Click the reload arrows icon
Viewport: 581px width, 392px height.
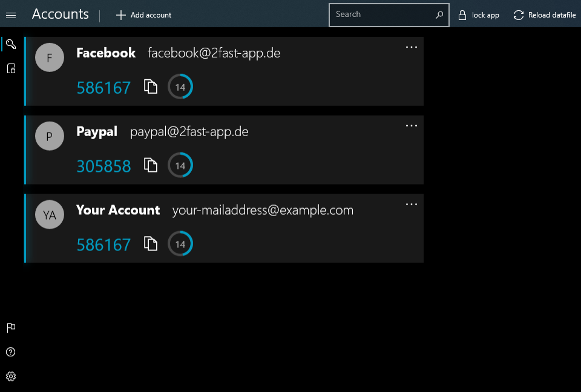click(519, 15)
